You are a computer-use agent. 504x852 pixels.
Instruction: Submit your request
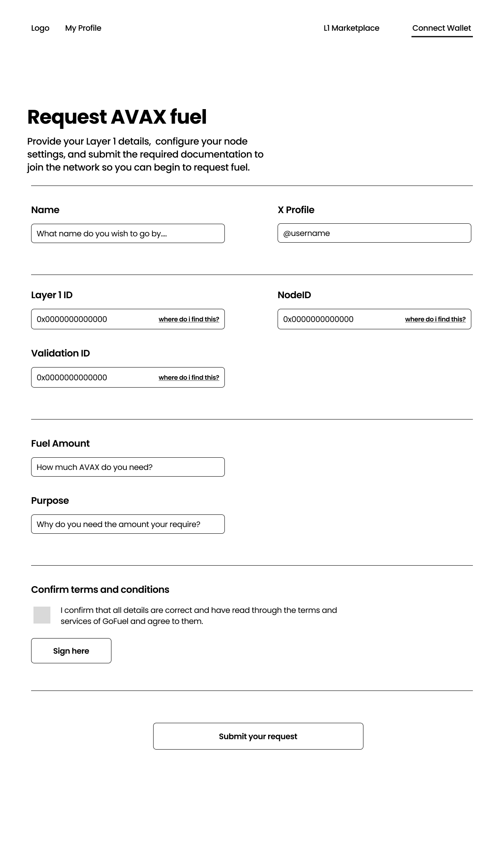coord(258,736)
